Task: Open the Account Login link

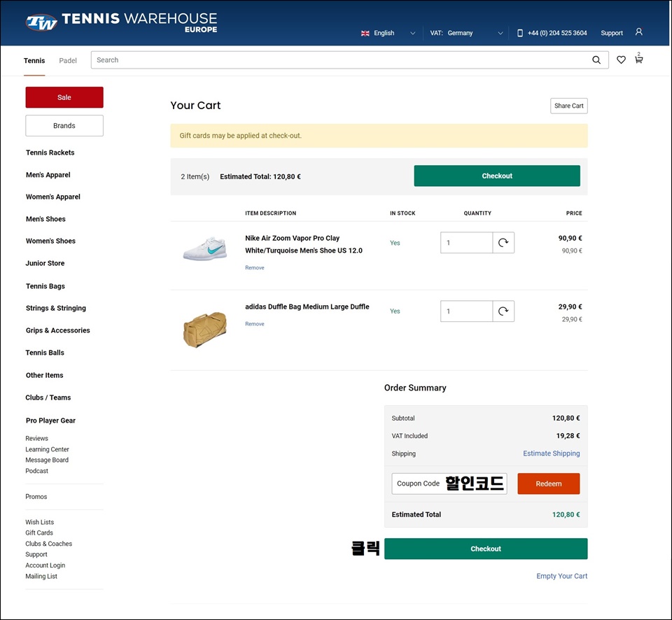Action: tap(45, 565)
